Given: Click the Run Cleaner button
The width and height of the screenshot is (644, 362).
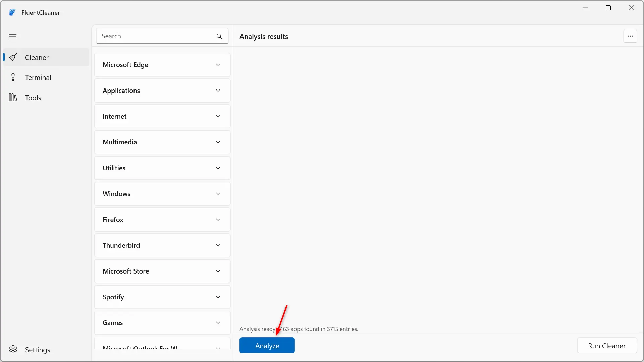Looking at the screenshot, I should pos(607,346).
